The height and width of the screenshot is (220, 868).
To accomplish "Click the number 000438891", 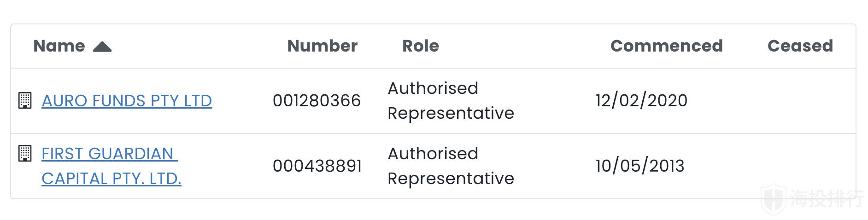I will [317, 166].
